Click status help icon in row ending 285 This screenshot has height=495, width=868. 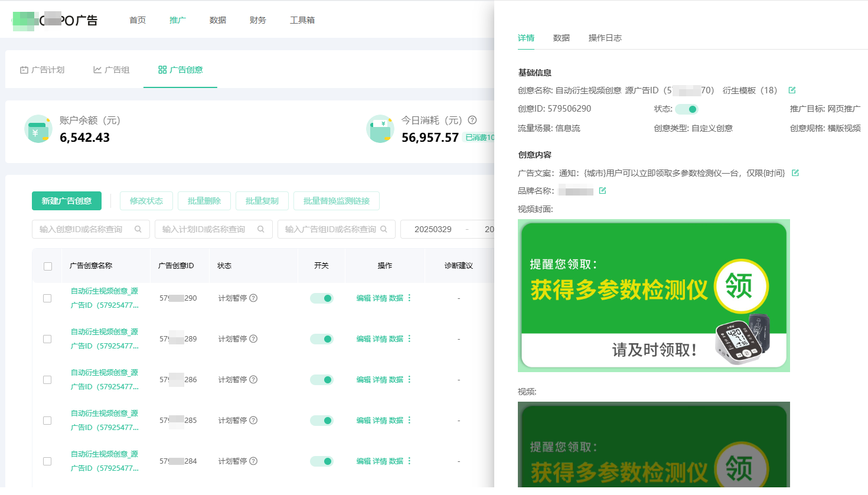253,421
